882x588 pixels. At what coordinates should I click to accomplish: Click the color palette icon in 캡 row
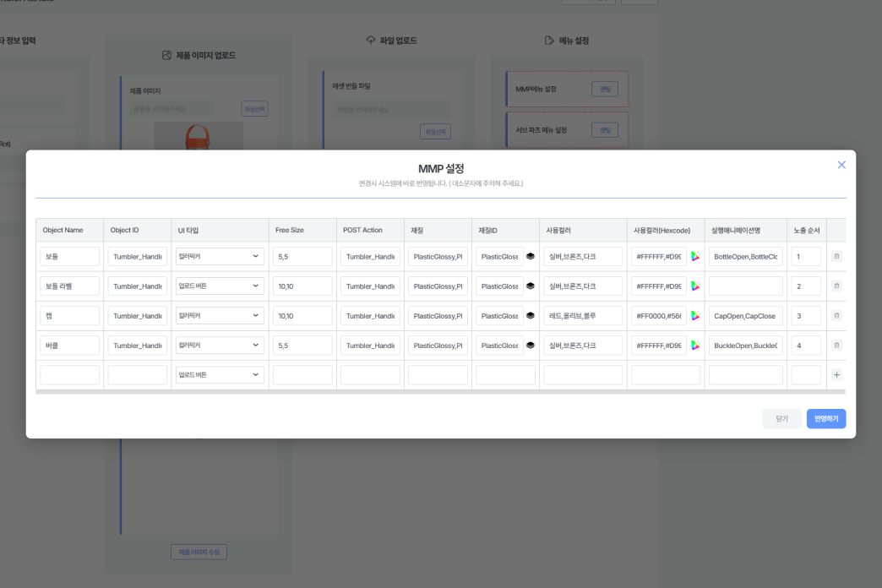(x=695, y=316)
